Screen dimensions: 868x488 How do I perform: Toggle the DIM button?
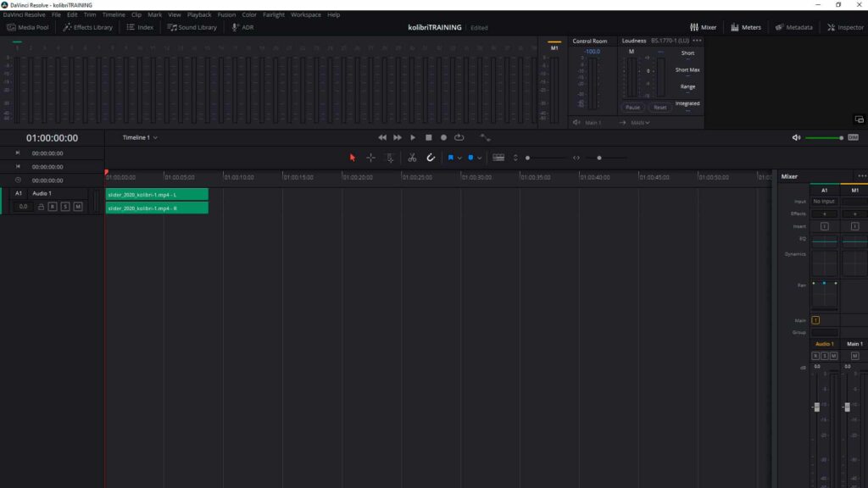coord(853,137)
